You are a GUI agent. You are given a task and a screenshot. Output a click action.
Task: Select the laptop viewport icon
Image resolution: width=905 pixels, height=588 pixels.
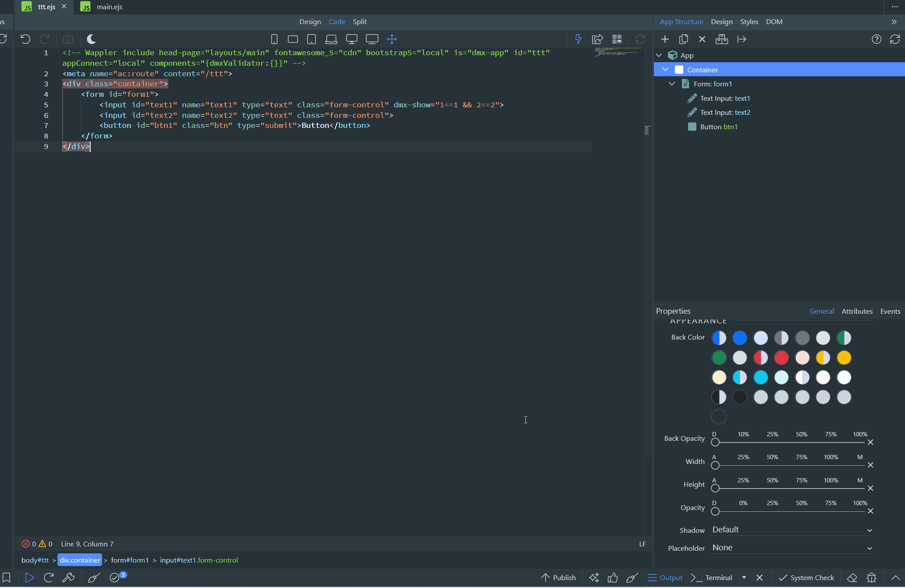tap(331, 39)
